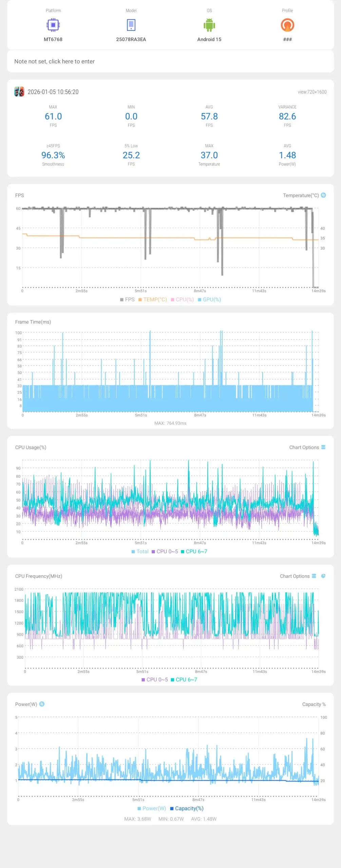Toggle CPU 6~7 in CPU Frequency legend
The width and height of the screenshot is (341, 868).
pyautogui.click(x=184, y=680)
